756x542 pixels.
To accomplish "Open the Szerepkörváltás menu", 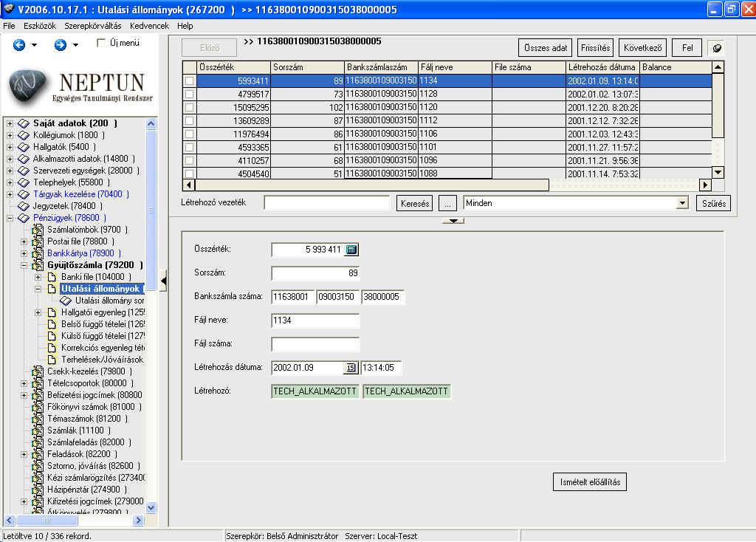I will [x=92, y=26].
